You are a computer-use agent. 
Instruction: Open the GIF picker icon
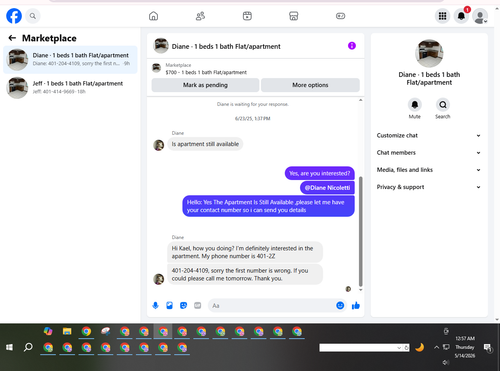coord(198,305)
